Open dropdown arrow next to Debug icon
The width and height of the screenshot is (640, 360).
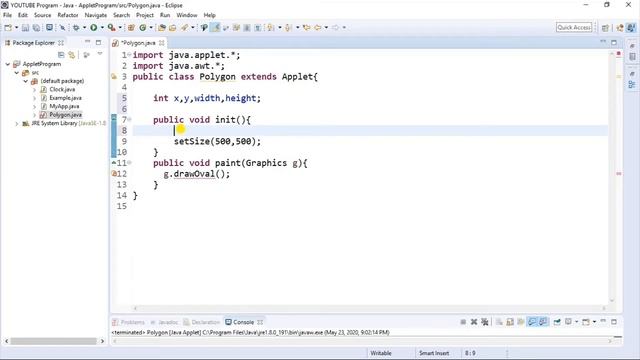coord(84,27)
